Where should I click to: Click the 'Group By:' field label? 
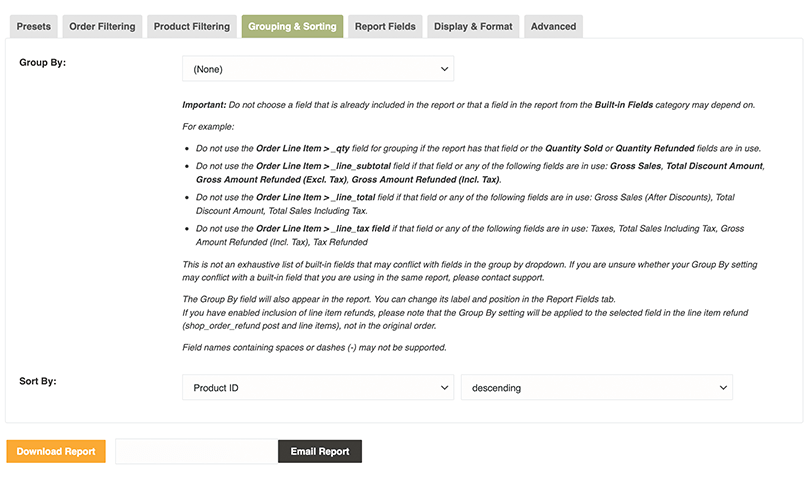click(x=43, y=62)
